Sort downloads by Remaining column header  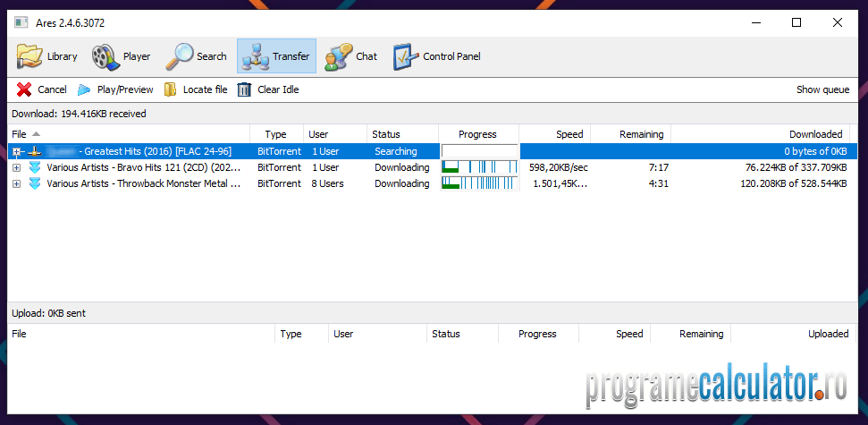tap(630, 134)
